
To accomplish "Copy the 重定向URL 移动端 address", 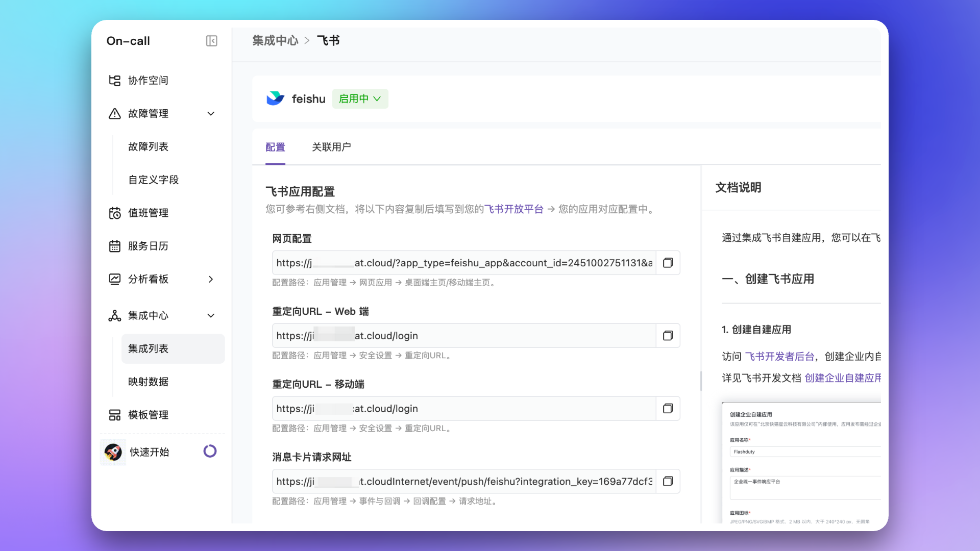I will point(668,409).
